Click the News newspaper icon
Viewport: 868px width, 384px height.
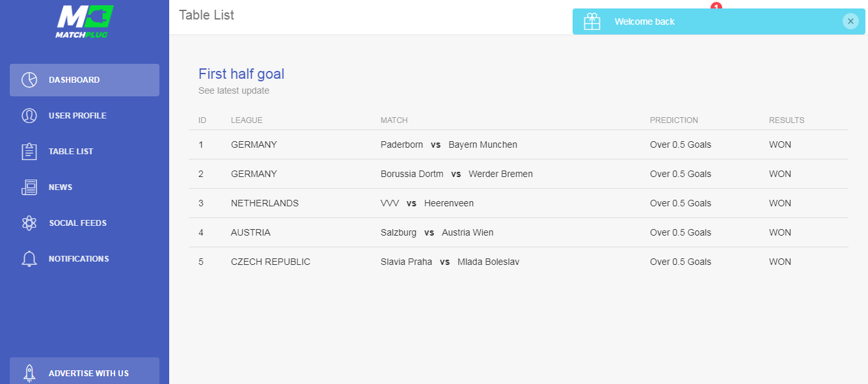[29, 187]
